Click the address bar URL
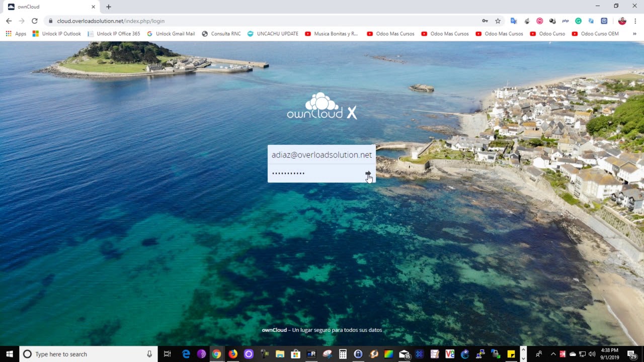The height and width of the screenshot is (362, 644). [x=111, y=21]
